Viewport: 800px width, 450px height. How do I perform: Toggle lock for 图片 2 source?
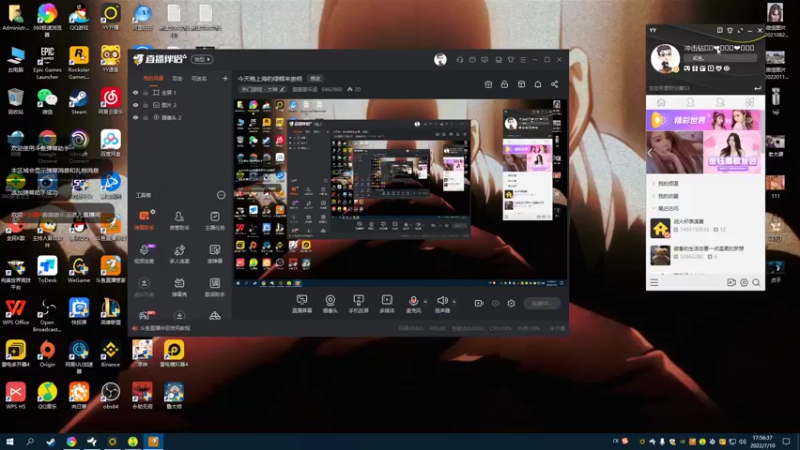tap(145, 105)
